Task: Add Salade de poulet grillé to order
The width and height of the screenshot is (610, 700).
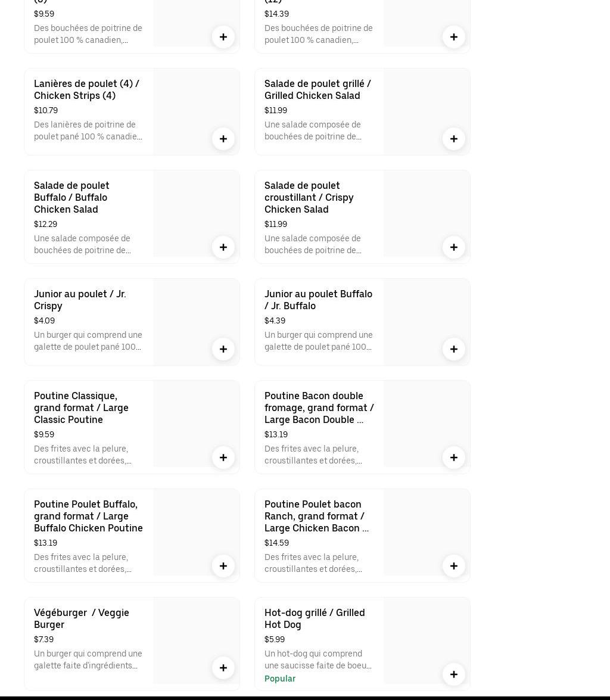Action: point(454,139)
